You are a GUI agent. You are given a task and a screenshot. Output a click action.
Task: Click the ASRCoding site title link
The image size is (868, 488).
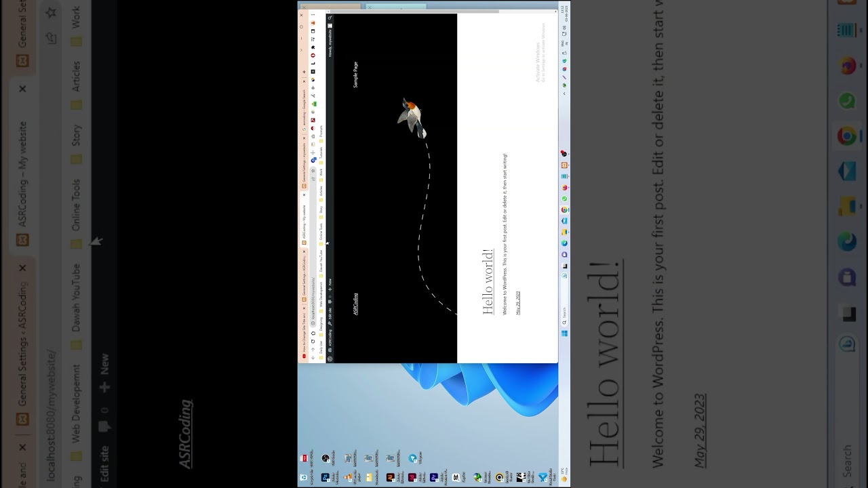coord(355,304)
